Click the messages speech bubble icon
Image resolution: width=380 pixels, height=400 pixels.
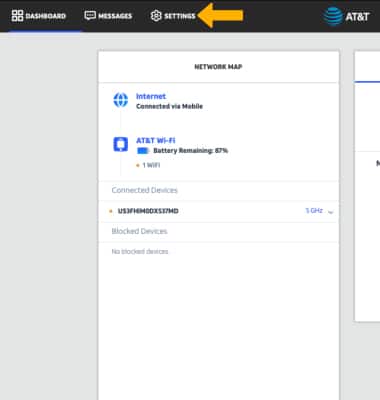click(x=90, y=16)
